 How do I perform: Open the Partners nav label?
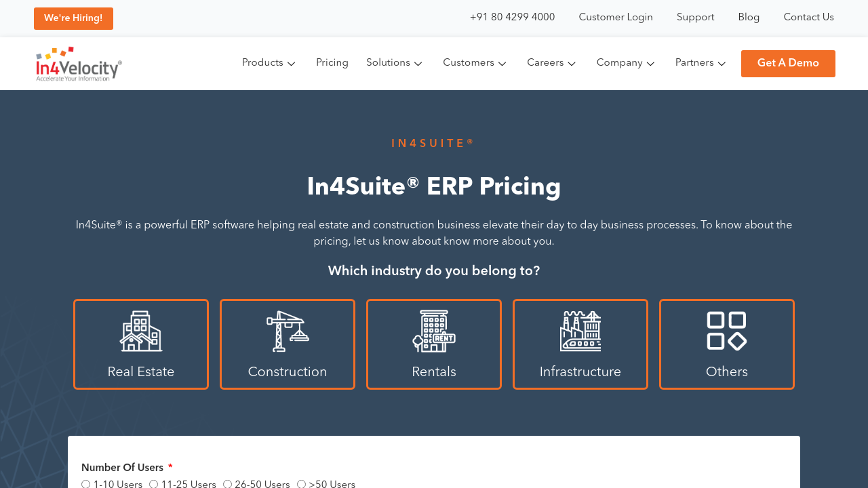[x=694, y=63]
